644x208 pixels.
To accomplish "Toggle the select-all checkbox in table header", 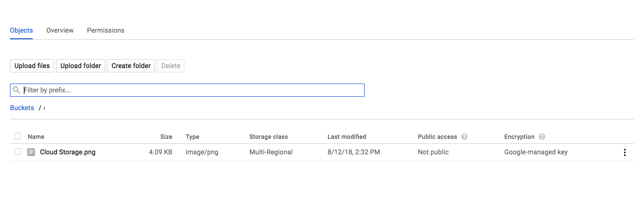I will click(18, 136).
